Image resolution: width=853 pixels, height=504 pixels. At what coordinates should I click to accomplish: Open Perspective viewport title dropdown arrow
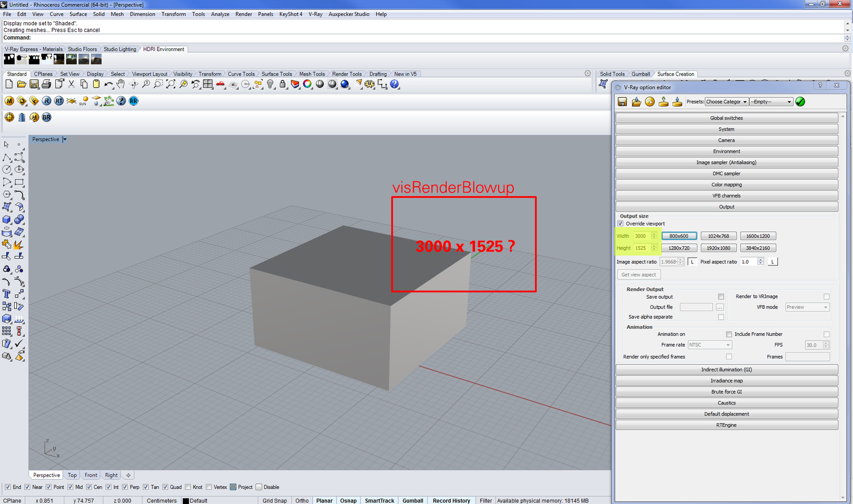(64, 139)
